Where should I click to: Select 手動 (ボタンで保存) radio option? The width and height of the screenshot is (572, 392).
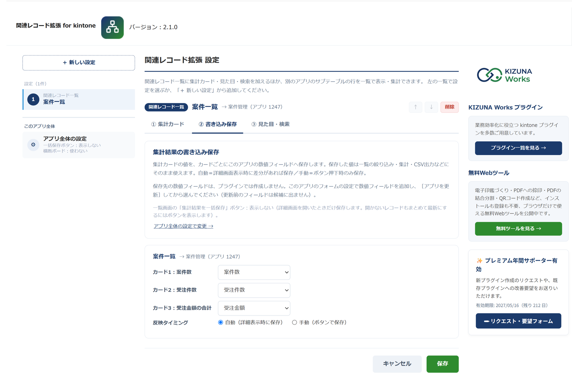tap(295, 322)
